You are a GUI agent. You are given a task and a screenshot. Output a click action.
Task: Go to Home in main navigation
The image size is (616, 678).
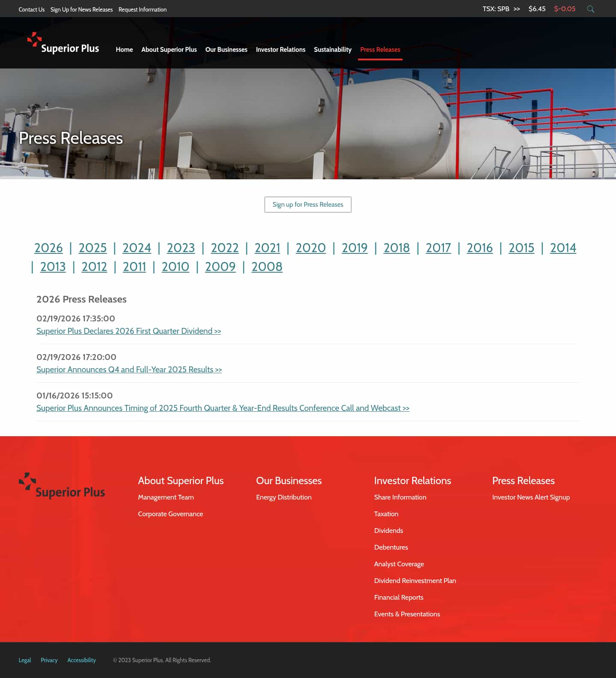pyautogui.click(x=124, y=50)
